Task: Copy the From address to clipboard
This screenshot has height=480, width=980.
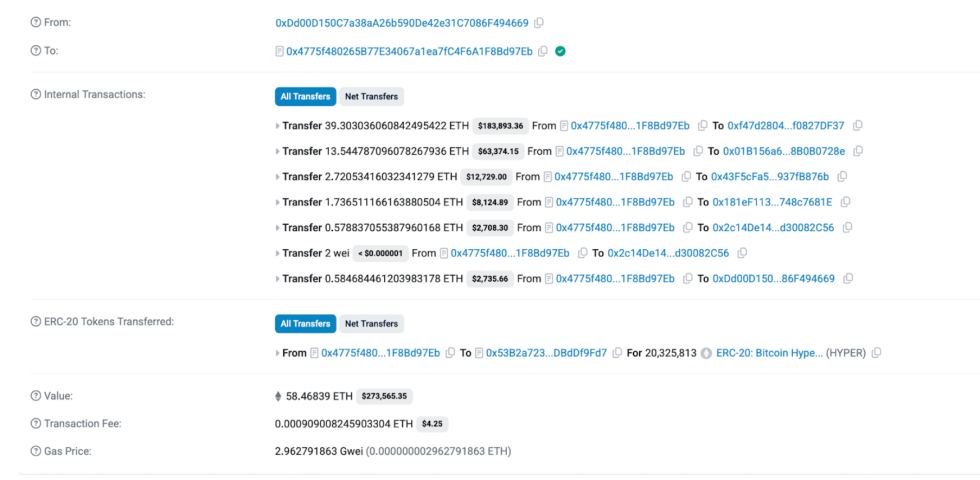Action: point(539,22)
